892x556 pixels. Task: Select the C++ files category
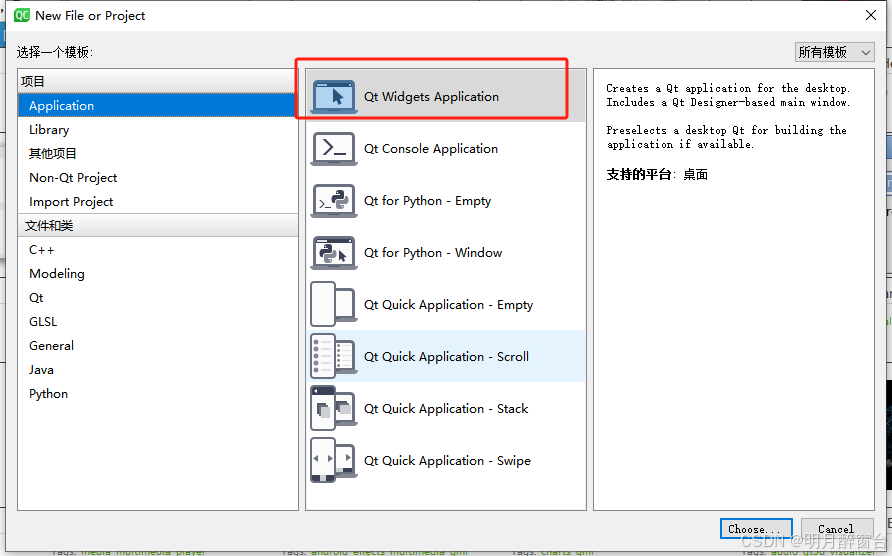[x=158, y=250]
